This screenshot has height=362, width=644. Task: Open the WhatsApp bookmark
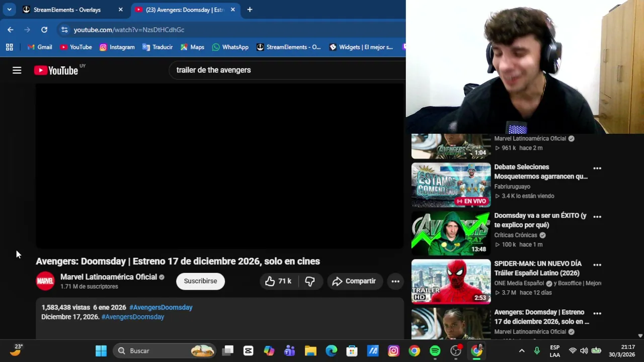coord(230,47)
